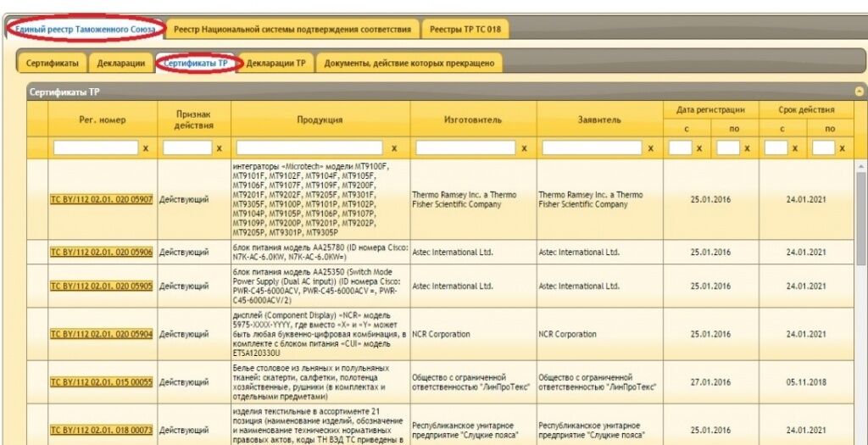The image size is (868, 445).
Task: Sort by the Изготовитель column header
Action: pyautogui.click(x=473, y=119)
